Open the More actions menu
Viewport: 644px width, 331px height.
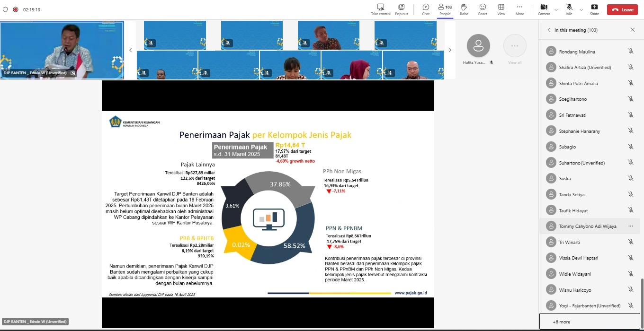pos(519,7)
